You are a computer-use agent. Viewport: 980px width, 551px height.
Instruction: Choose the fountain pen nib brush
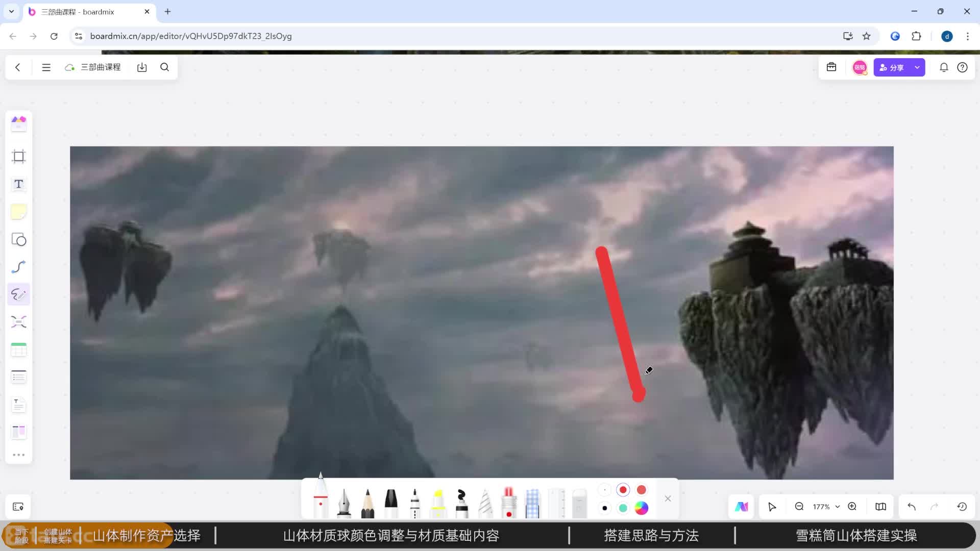coord(344,503)
